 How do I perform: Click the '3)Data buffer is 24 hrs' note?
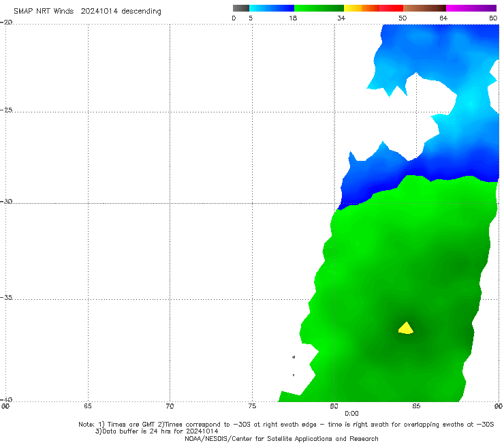click(157, 431)
